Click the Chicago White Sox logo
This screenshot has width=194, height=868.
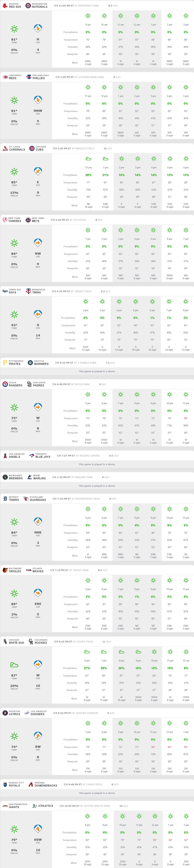pos(5,642)
